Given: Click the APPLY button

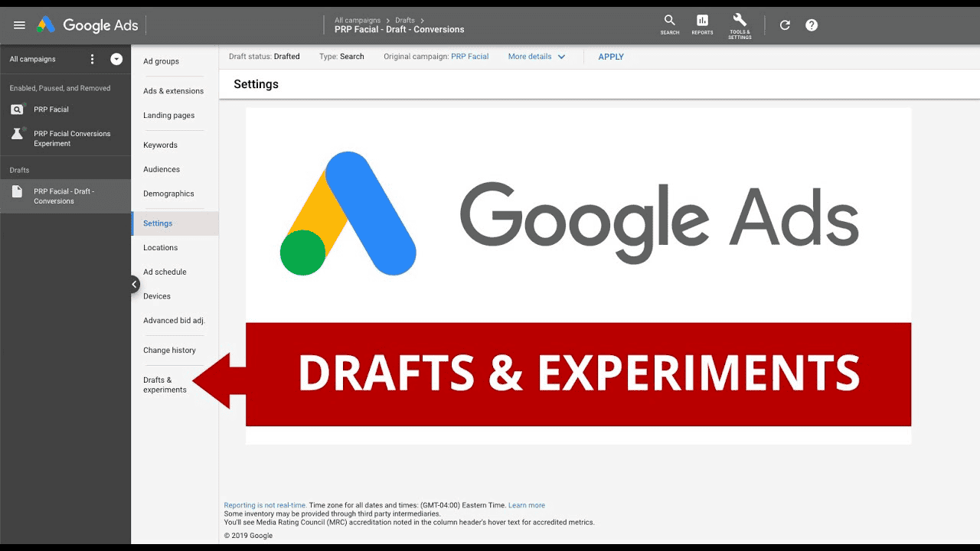Looking at the screenshot, I should point(611,57).
